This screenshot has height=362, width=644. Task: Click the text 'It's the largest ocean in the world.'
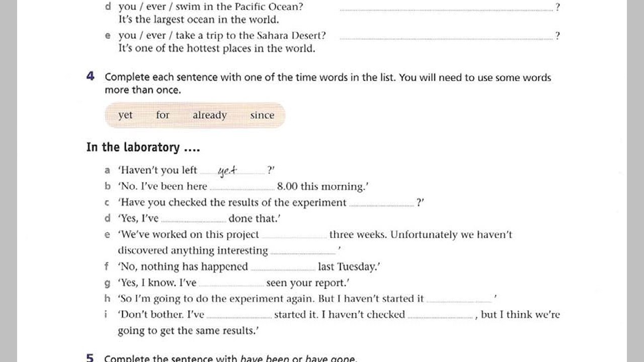coord(198,20)
